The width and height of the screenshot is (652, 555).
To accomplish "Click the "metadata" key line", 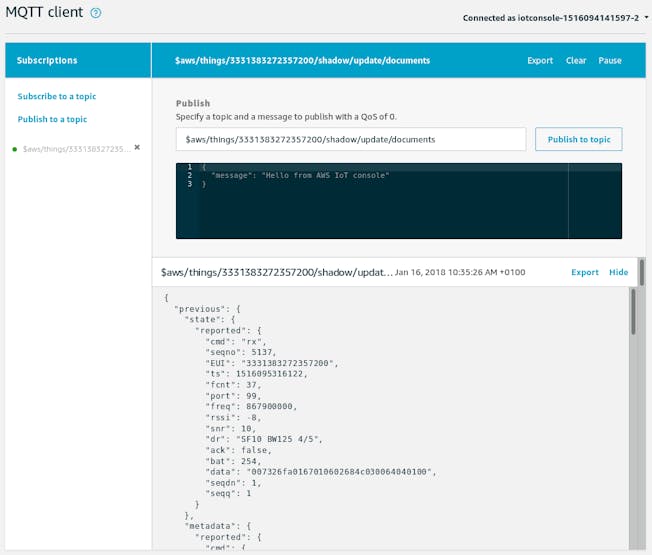I will (217, 526).
